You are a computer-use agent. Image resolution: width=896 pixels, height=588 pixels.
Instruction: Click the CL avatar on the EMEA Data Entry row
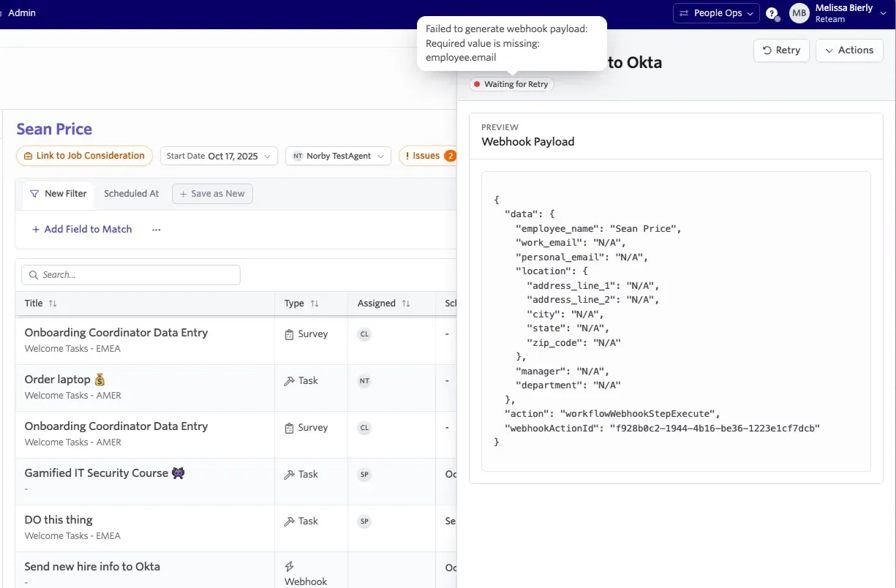[364, 334]
